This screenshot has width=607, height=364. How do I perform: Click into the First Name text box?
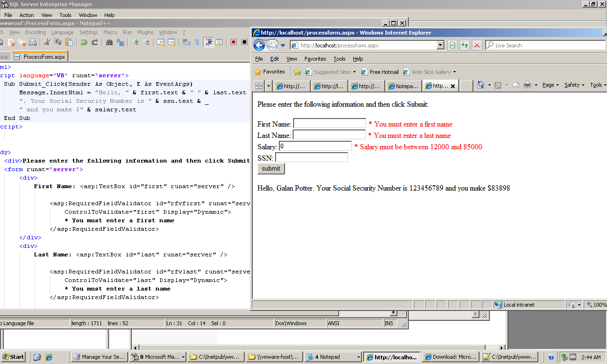pos(330,124)
